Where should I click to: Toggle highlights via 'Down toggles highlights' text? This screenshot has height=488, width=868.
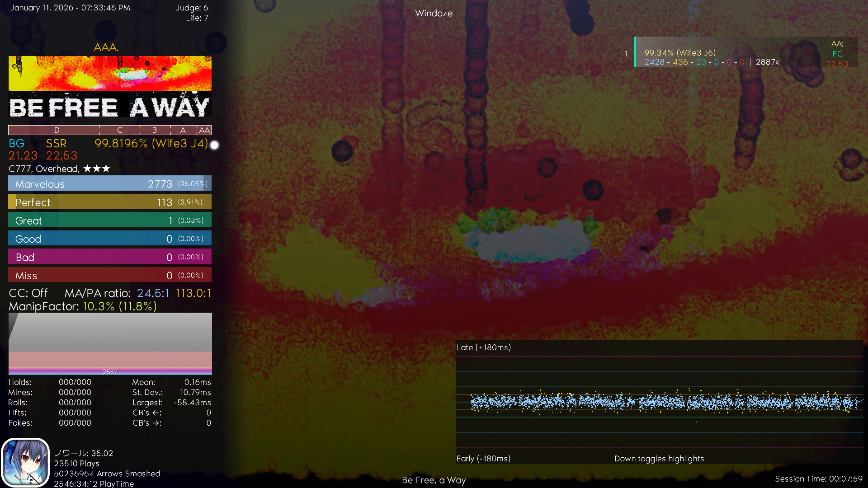click(x=659, y=459)
